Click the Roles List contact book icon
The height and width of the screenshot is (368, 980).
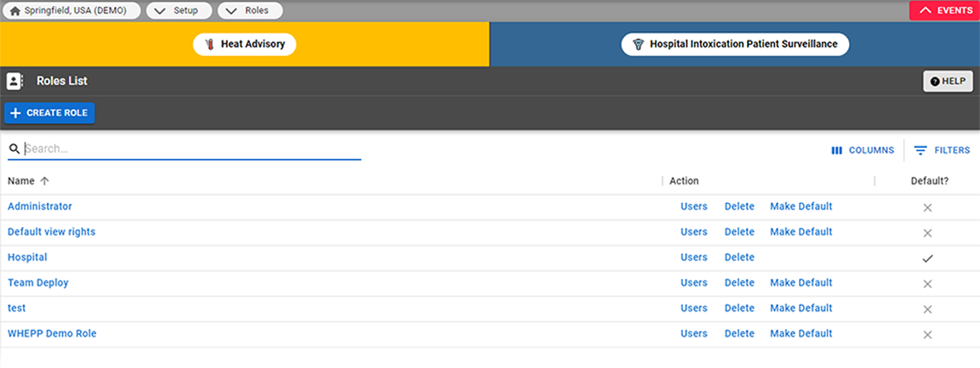[x=14, y=82]
